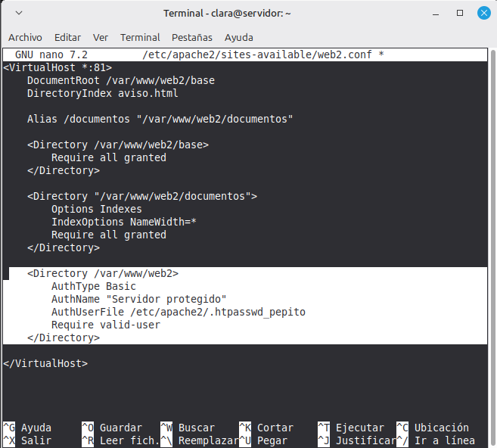The width and height of the screenshot is (497, 448).
Task: Open the Pestañas menu
Action: tap(192, 37)
